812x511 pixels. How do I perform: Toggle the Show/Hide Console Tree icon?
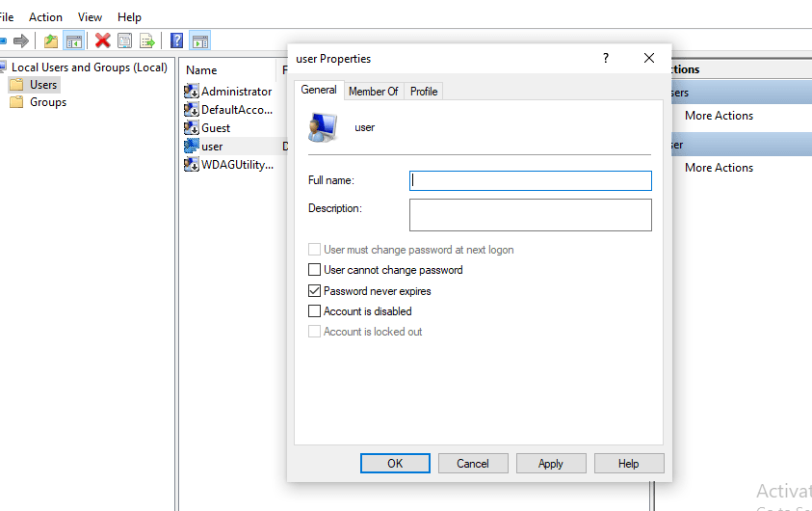(x=74, y=40)
